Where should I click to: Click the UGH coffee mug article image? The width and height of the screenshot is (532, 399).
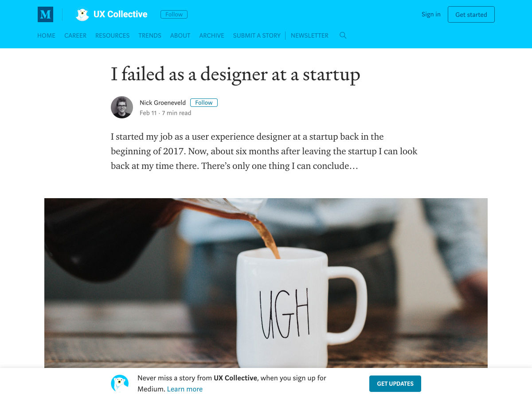(266, 283)
